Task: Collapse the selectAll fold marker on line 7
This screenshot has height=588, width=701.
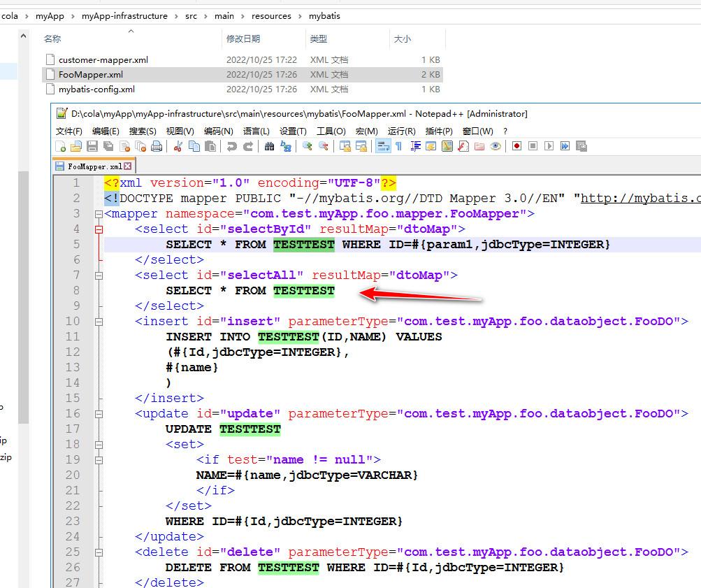Action: tap(99, 275)
